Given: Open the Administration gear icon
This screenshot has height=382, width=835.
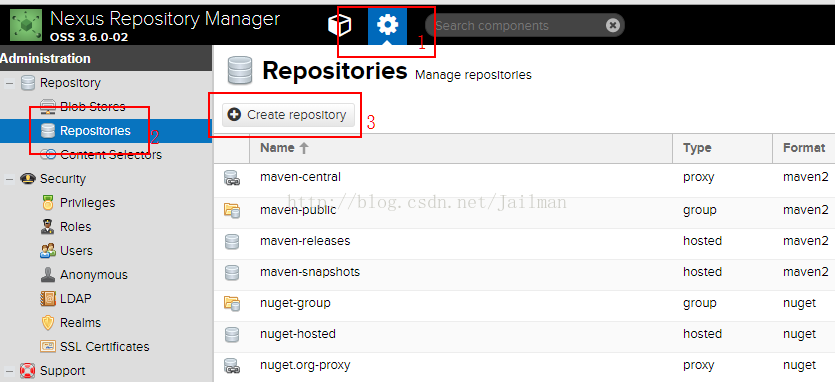Looking at the screenshot, I should coord(387,25).
